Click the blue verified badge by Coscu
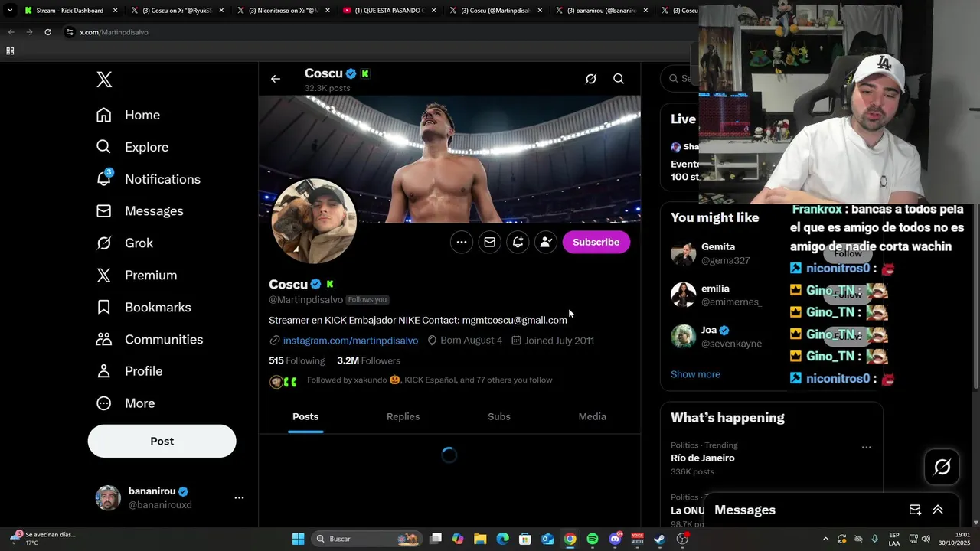Viewport: 980px width, 551px height. coord(315,284)
